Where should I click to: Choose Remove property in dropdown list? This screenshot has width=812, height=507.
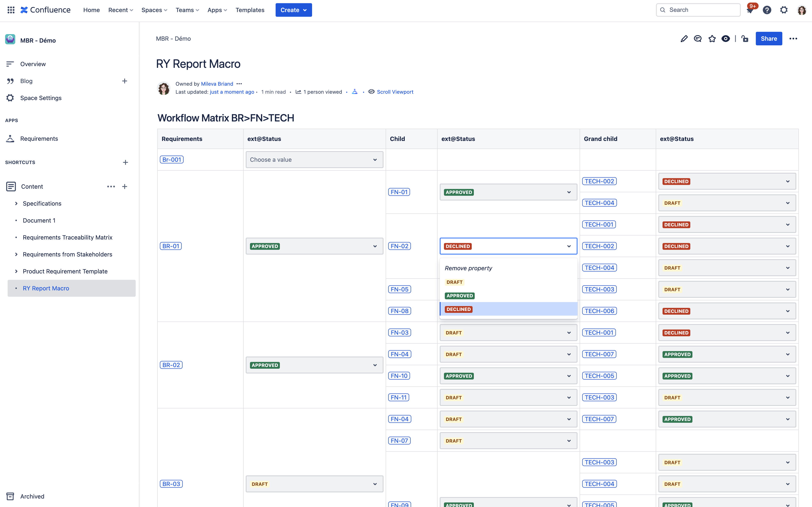pyautogui.click(x=468, y=268)
